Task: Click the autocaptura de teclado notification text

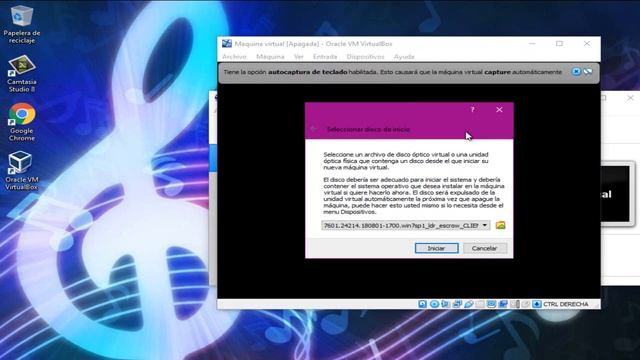Action: [x=393, y=72]
